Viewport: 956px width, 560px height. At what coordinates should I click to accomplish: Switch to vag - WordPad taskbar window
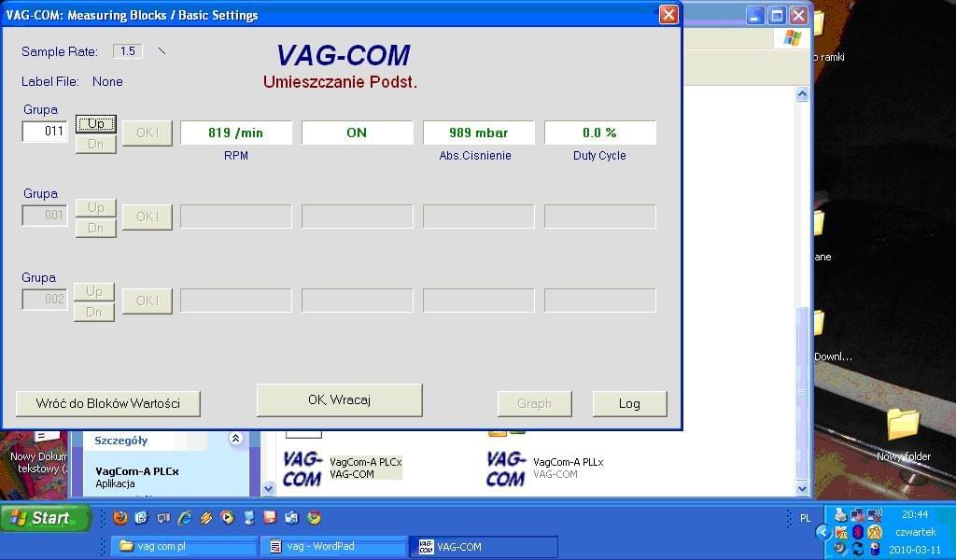coord(334,546)
